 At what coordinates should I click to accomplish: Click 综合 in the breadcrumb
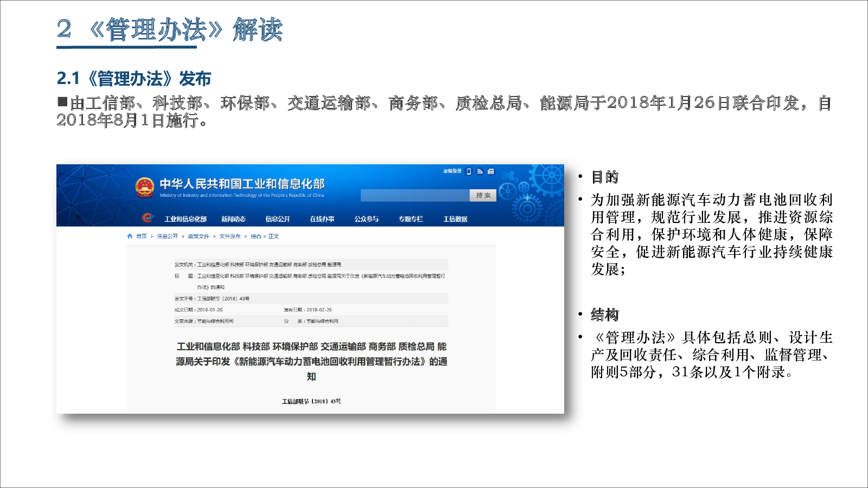click(256, 236)
